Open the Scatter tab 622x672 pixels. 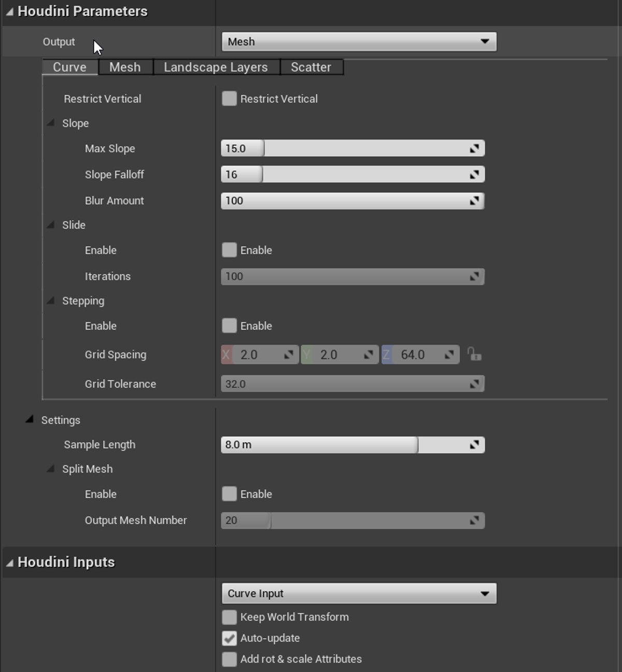point(311,67)
